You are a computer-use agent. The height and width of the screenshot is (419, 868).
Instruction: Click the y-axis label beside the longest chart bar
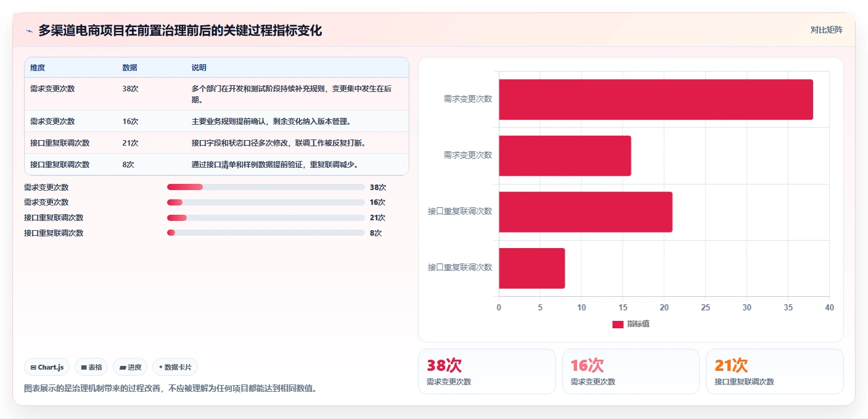(468, 99)
